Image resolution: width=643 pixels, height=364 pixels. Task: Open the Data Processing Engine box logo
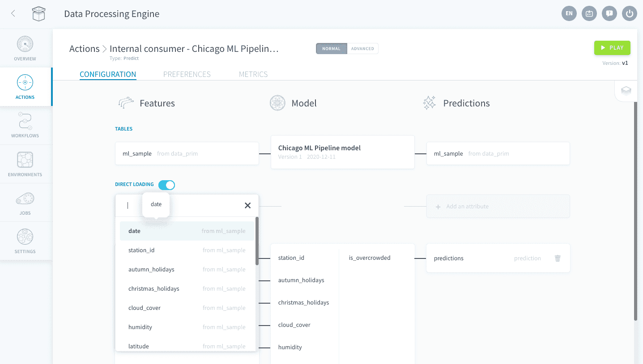tap(39, 14)
